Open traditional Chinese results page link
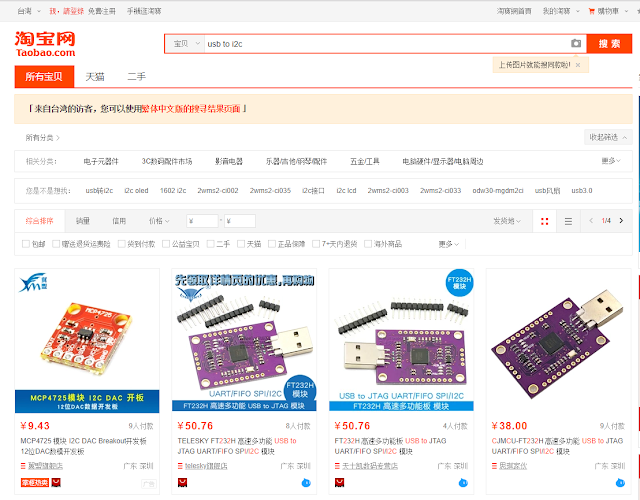The image size is (640, 500). tap(191, 109)
